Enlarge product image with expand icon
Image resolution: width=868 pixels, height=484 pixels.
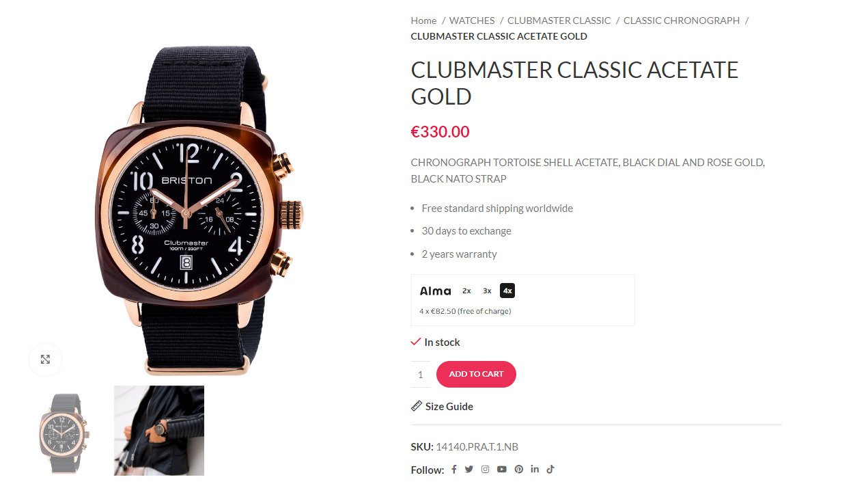[x=45, y=360]
